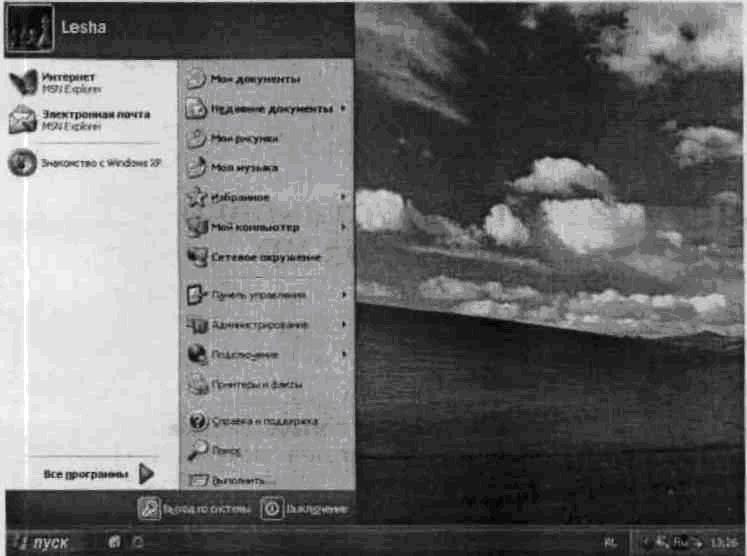
Task: Click the system tray clock
Action: click(x=723, y=542)
